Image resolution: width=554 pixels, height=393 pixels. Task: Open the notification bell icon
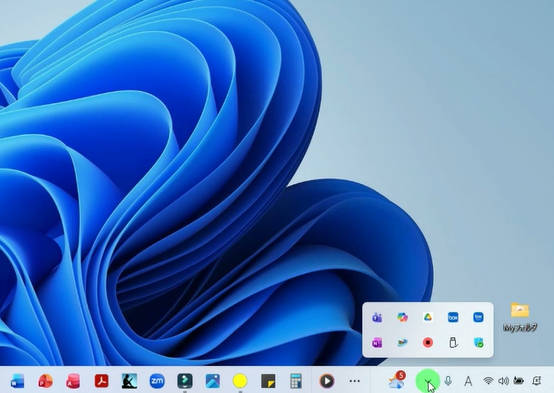[537, 381]
